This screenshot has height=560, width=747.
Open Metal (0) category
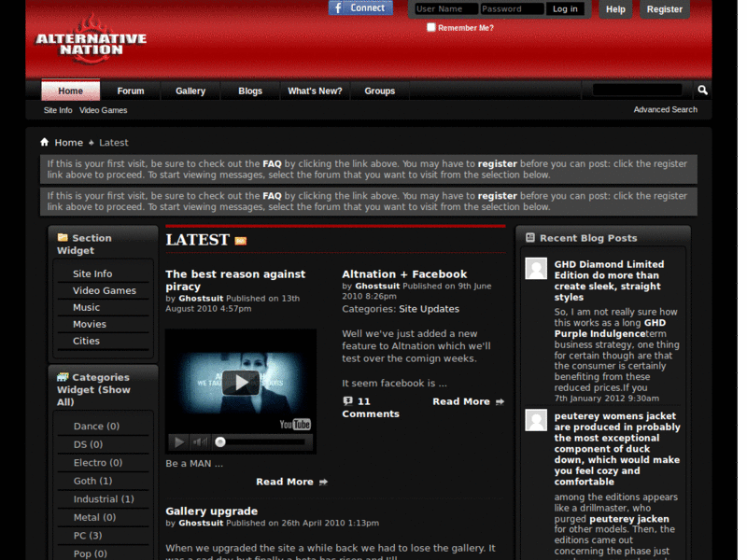pos(94,517)
